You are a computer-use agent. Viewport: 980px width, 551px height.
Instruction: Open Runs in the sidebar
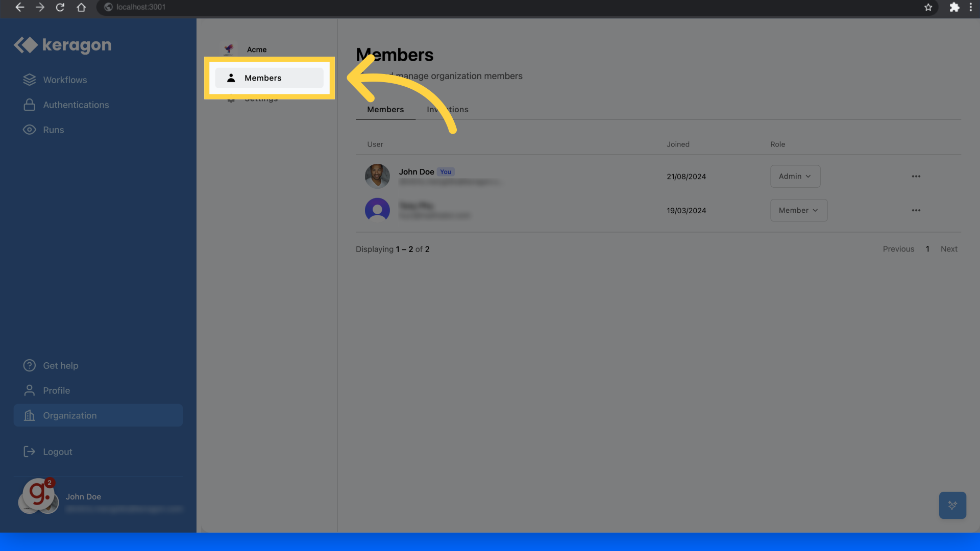click(x=54, y=130)
